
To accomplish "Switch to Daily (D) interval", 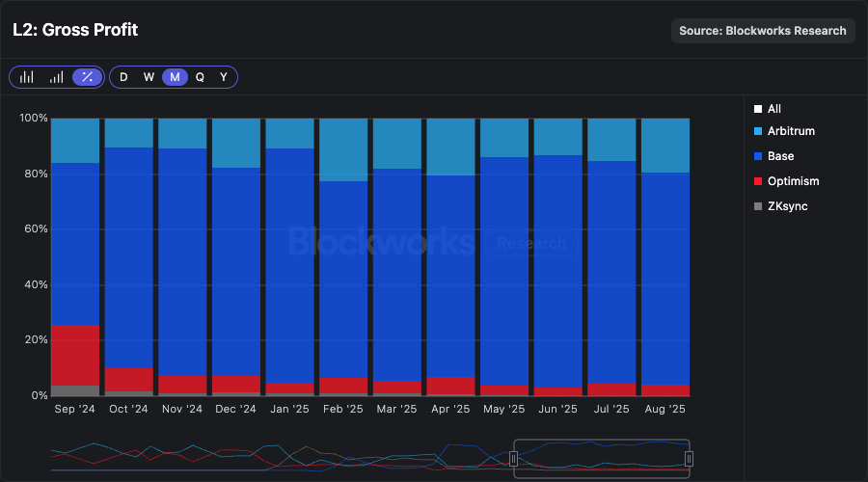I will pos(123,77).
